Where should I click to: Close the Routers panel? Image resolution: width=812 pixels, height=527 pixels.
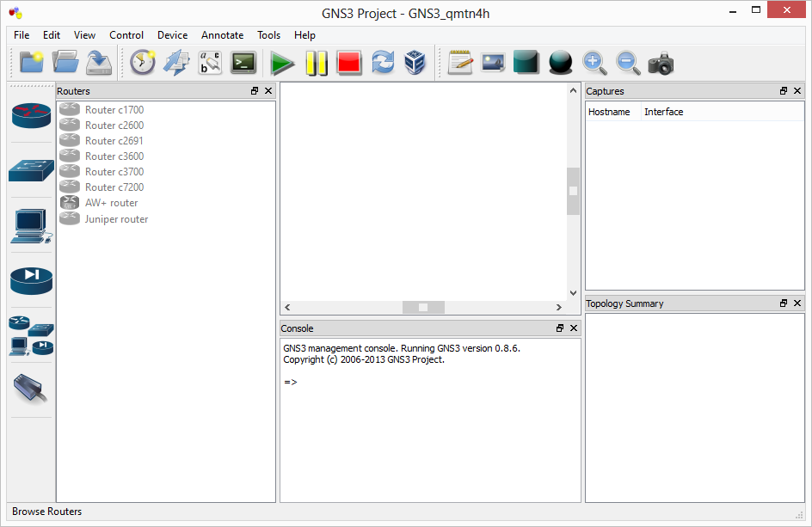(x=268, y=90)
